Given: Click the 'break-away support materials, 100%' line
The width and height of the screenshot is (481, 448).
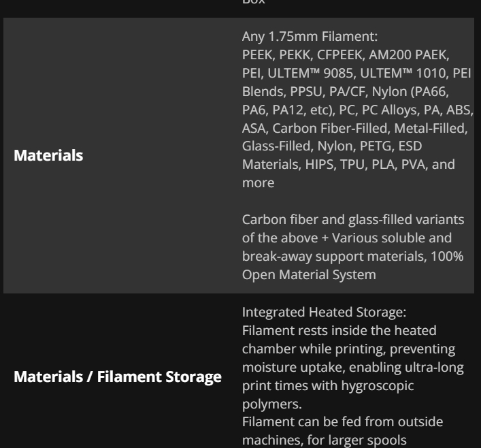Looking at the screenshot, I should [x=353, y=257].
